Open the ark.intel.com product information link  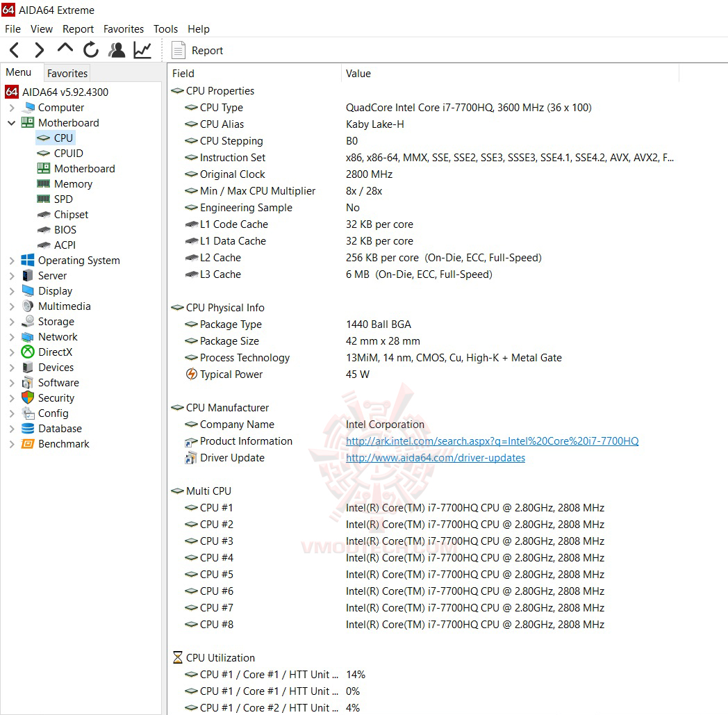[x=492, y=441]
